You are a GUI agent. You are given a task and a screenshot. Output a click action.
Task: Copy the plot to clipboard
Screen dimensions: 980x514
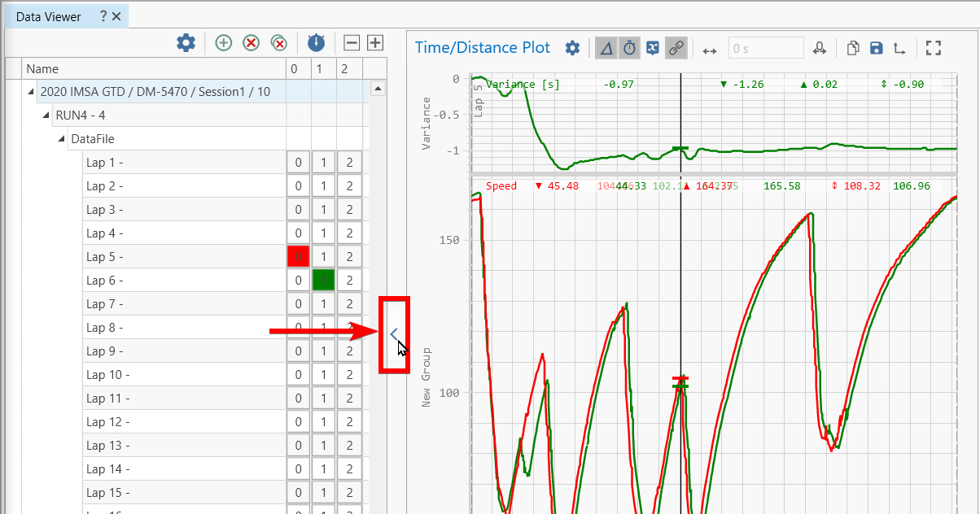click(x=852, y=49)
